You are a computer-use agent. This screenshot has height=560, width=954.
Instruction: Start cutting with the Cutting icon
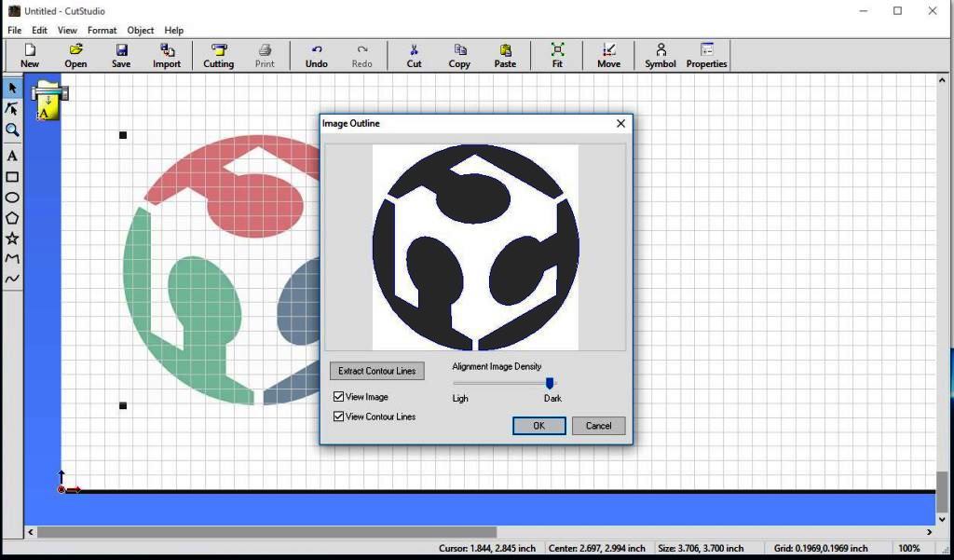218,56
